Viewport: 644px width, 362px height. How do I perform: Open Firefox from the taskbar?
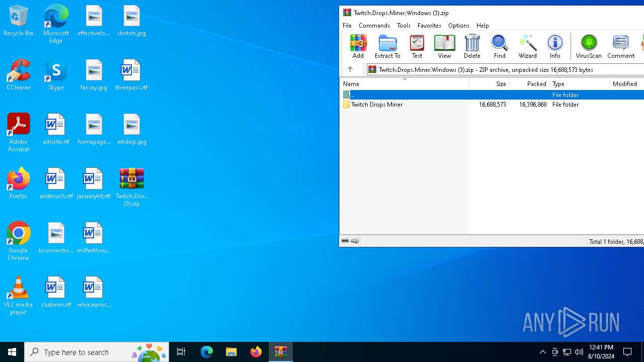(x=256, y=352)
